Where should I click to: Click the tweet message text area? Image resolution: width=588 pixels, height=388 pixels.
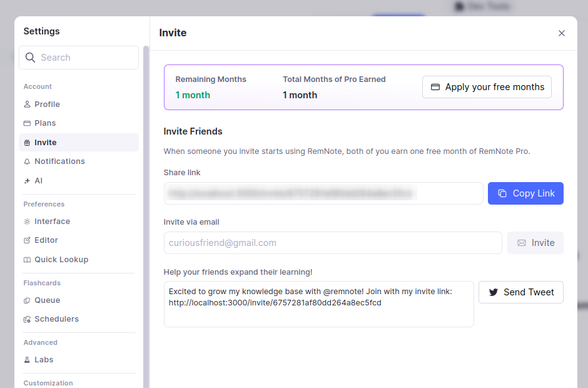tap(318, 304)
